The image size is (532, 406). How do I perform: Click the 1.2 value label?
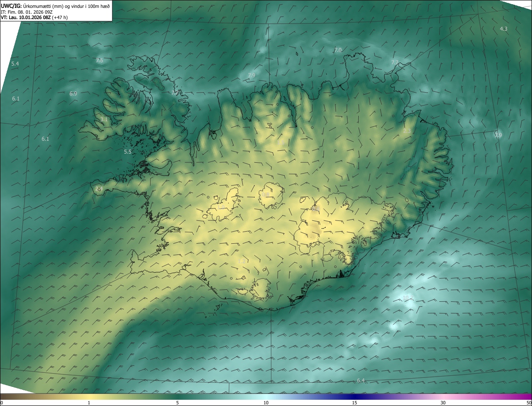click(242, 261)
